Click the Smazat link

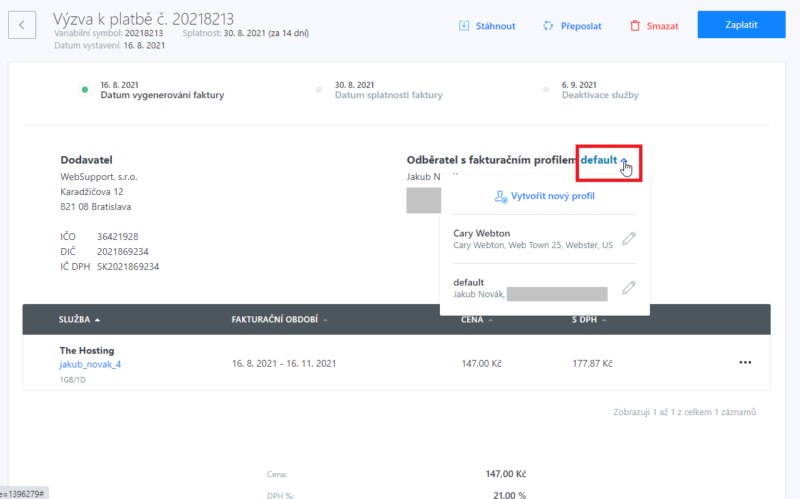pyautogui.click(x=662, y=26)
